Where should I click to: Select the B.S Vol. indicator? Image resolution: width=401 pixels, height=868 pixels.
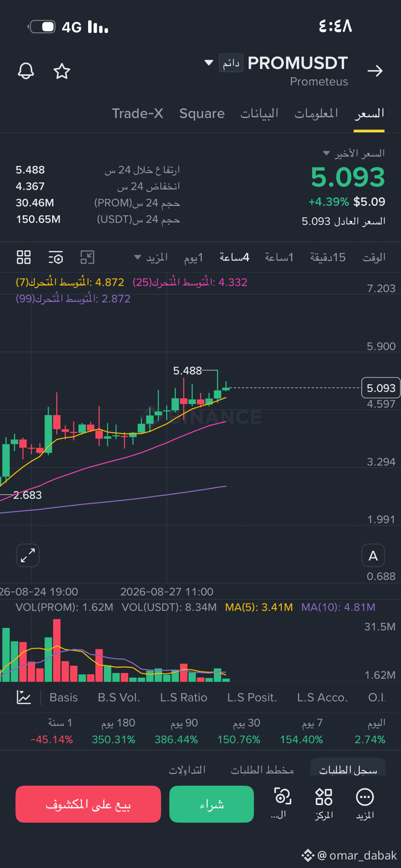tap(119, 697)
